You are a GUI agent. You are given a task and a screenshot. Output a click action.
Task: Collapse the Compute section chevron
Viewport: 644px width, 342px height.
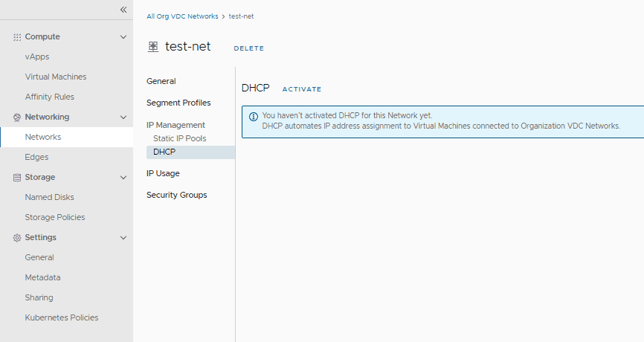click(123, 37)
